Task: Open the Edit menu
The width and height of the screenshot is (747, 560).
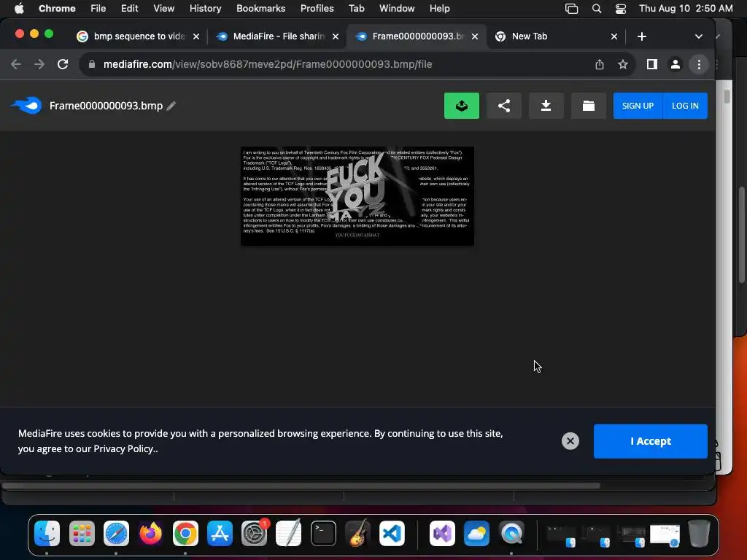Action: click(x=129, y=8)
